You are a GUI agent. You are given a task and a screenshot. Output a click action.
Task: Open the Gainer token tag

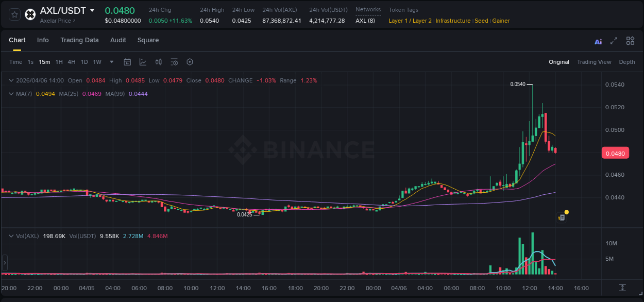(501, 21)
